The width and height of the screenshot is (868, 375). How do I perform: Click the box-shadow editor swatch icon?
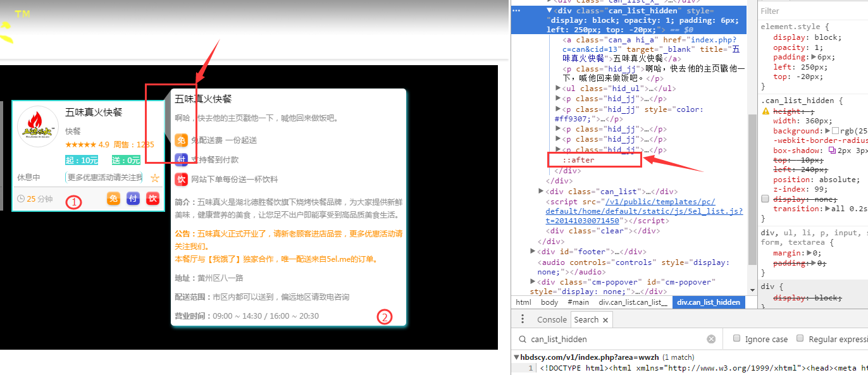(832, 151)
